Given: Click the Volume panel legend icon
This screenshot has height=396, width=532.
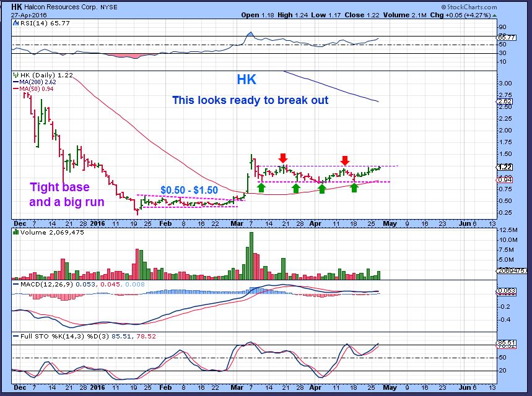Looking at the screenshot, I should coord(15,232).
